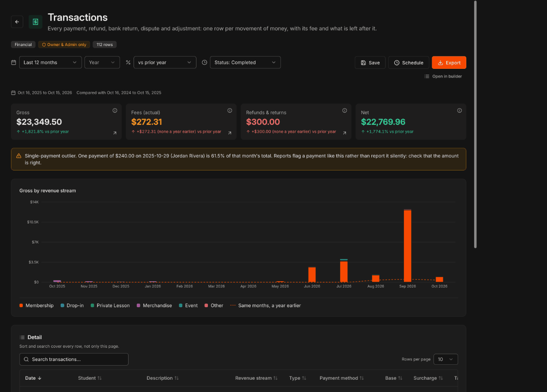Viewport: 547px width, 392px height.
Task: Open info icon on Refunds & returns card
Action: point(345,110)
